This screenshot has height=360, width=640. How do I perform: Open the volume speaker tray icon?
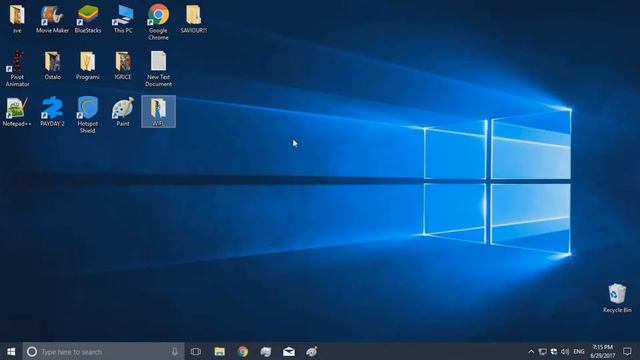coord(565,351)
